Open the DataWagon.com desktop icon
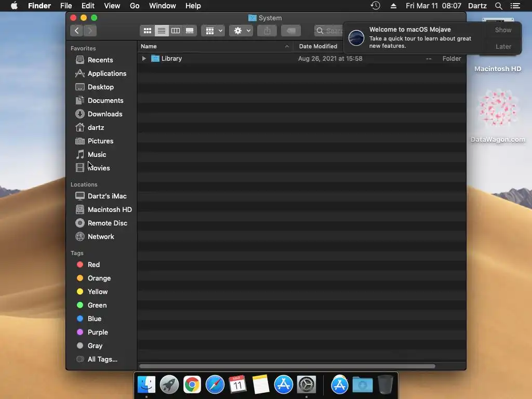The height and width of the screenshot is (399, 532). [x=498, y=115]
